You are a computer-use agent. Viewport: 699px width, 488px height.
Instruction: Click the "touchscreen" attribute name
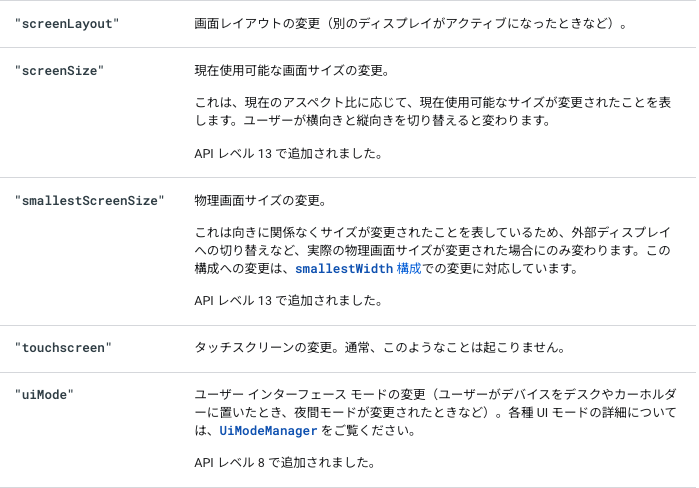[63, 348]
